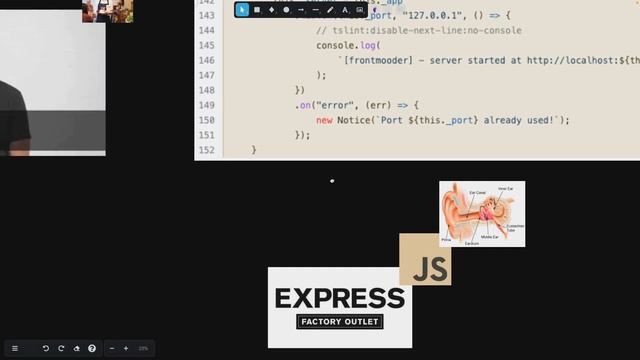Select the Pencil draw tool

pos(330,10)
